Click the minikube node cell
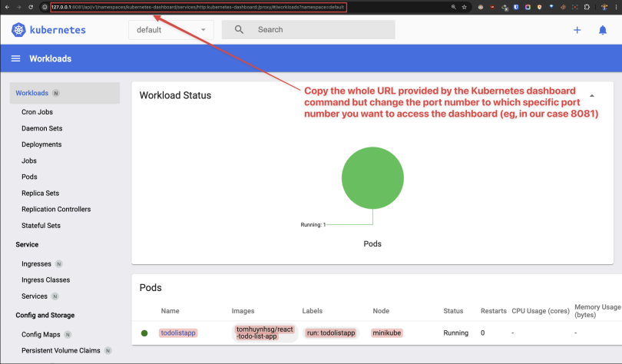 tap(387, 333)
